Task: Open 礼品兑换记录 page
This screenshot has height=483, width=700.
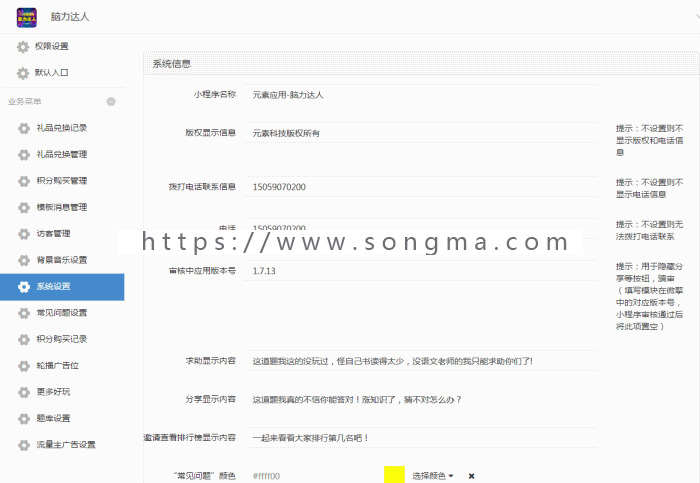Action: click(x=62, y=128)
